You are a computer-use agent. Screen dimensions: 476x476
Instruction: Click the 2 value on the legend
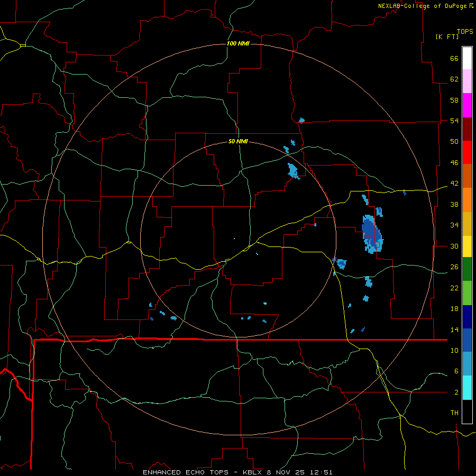click(x=456, y=392)
